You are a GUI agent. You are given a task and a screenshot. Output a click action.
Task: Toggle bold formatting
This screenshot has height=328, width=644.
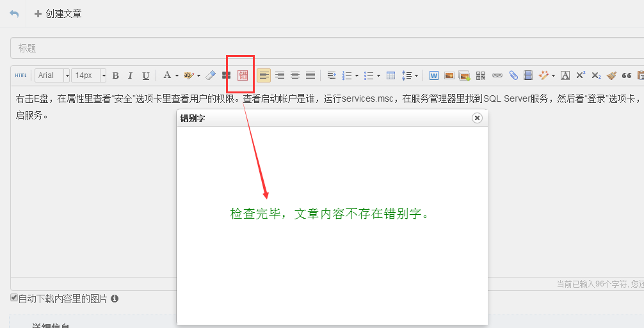(x=115, y=75)
